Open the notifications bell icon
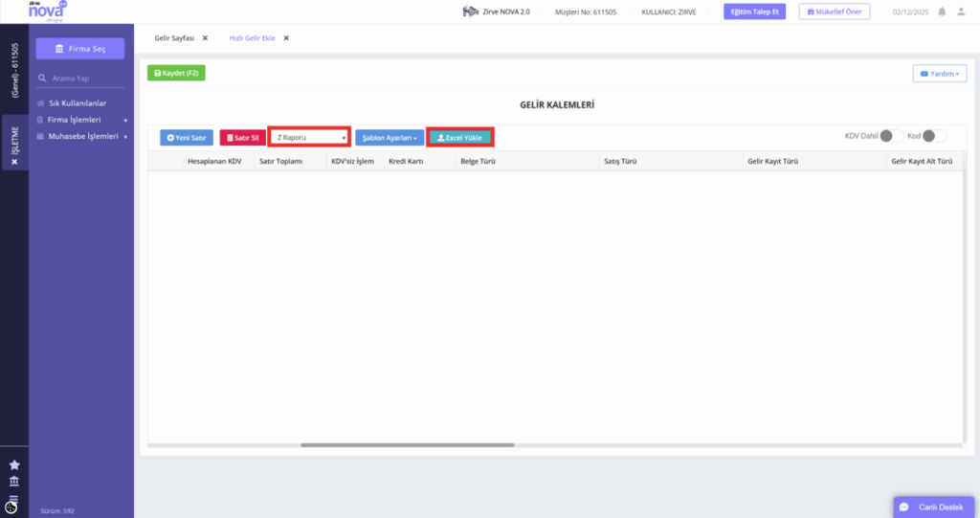 coord(942,11)
